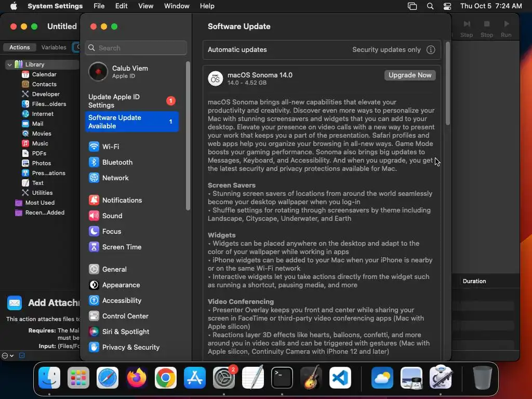Open GarageBand from the Dock
The image size is (532, 399).
coord(311,378)
